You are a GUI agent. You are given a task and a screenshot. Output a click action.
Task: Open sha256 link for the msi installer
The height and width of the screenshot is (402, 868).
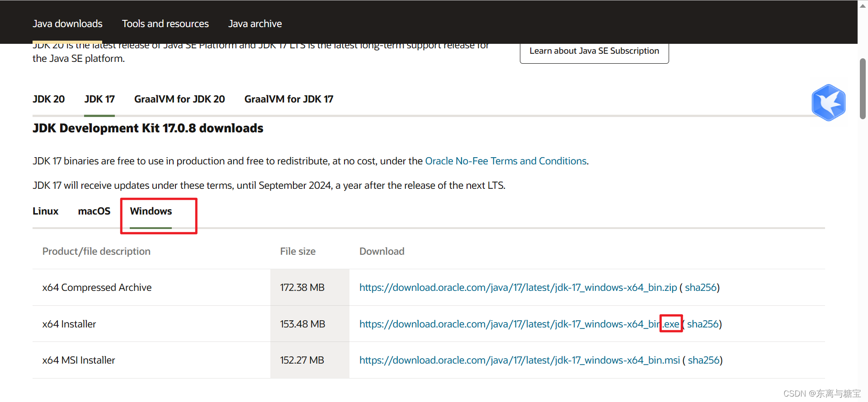(703, 360)
